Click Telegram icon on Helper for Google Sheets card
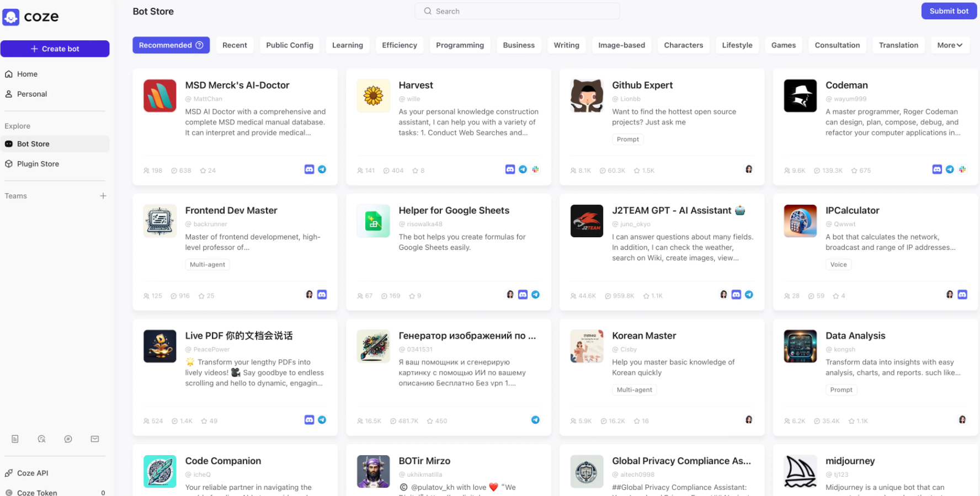Image resolution: width=980 pixels, height=496 pixels. 535,295
